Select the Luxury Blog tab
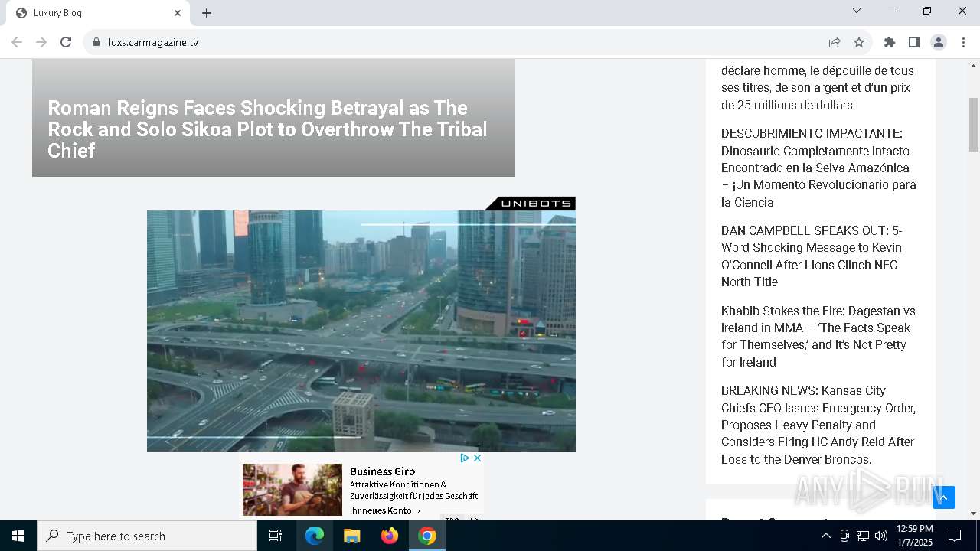The image size is (980, 551). pyautogui.click(x=98, y=13)
